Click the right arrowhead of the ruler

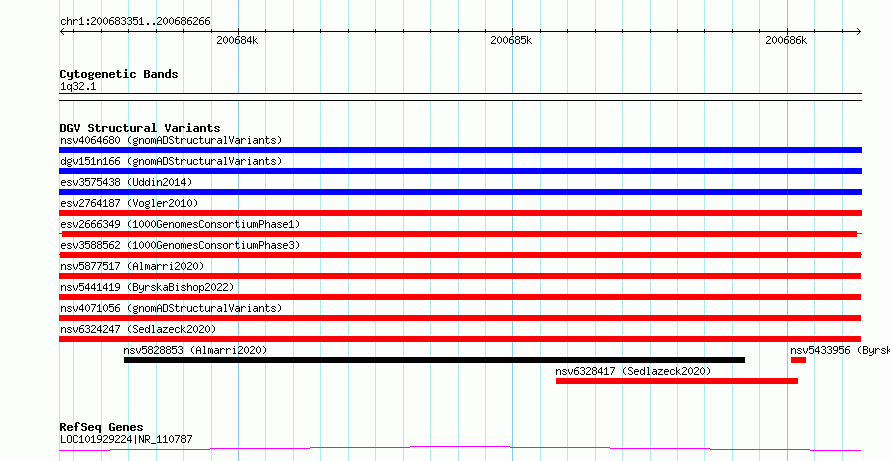pyautogui.click(x=859, y=31)
